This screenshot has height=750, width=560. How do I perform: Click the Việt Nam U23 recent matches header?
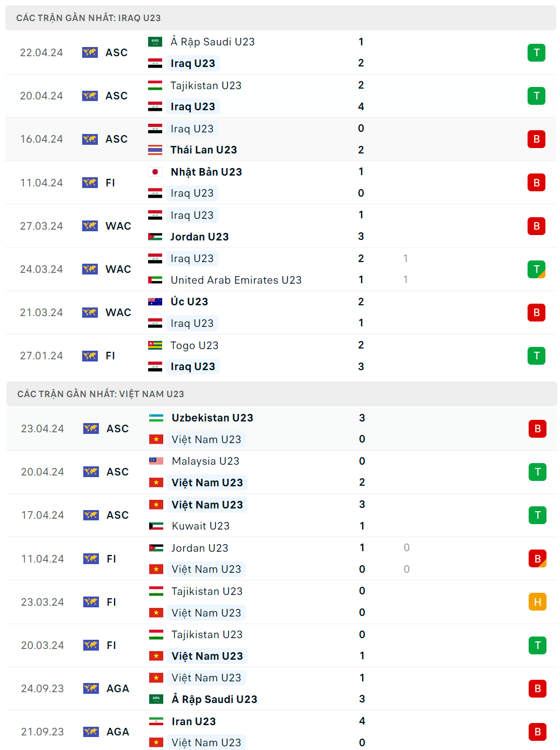tap(101, 394)
